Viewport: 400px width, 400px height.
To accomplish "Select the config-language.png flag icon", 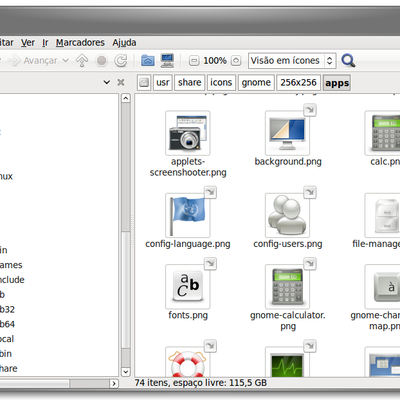I will click(188, 215).
